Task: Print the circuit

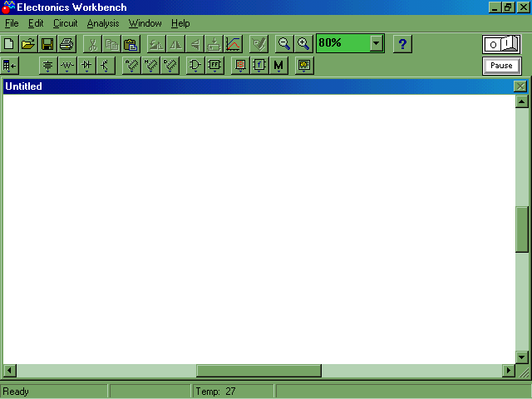Action: (x=66, y=44)
